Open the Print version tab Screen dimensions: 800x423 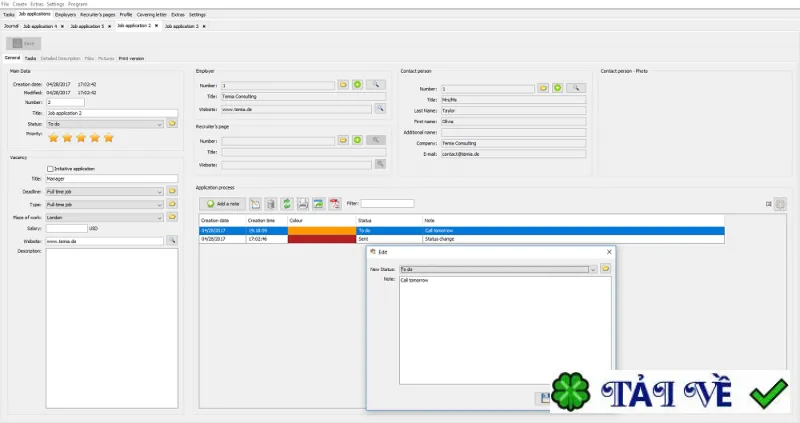coord(131,59)
